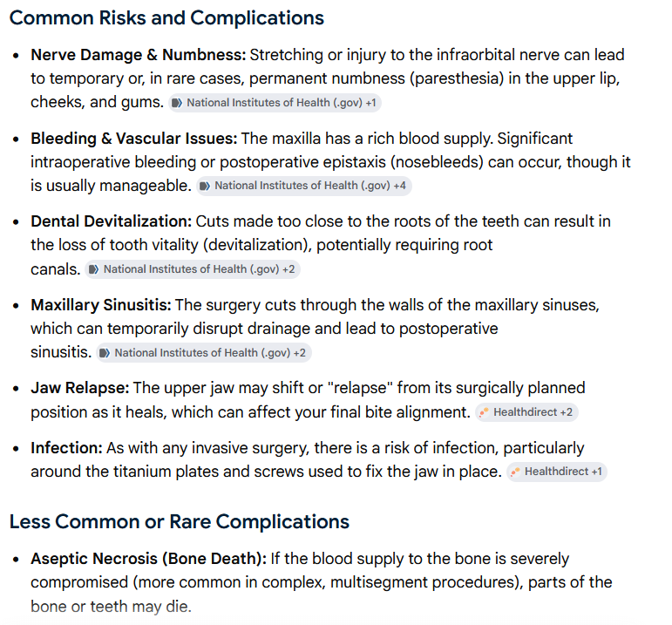Click the bold 'Nerve Damage & Numbness:' label
The height and width of the screenshot is (625, 672).
(139, 55)
